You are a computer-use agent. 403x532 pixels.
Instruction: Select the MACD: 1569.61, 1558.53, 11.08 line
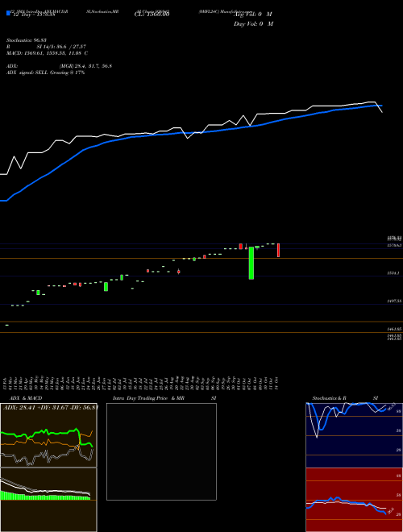[x=48, y=53]
